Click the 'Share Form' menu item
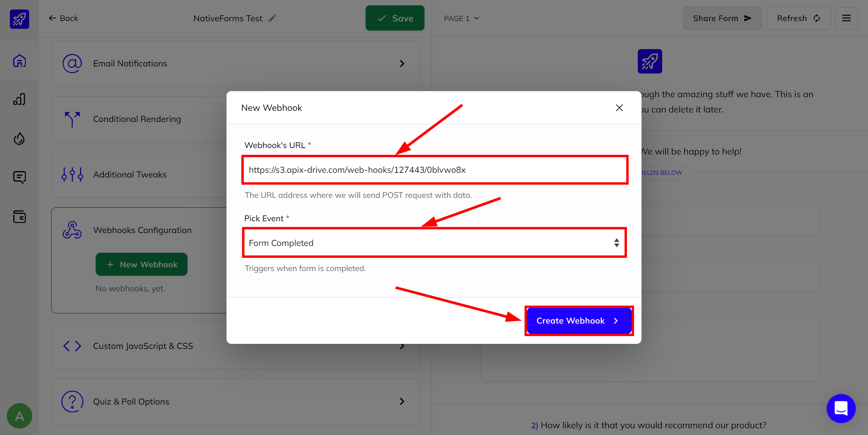Screen dimensions: 868x435 721,18
